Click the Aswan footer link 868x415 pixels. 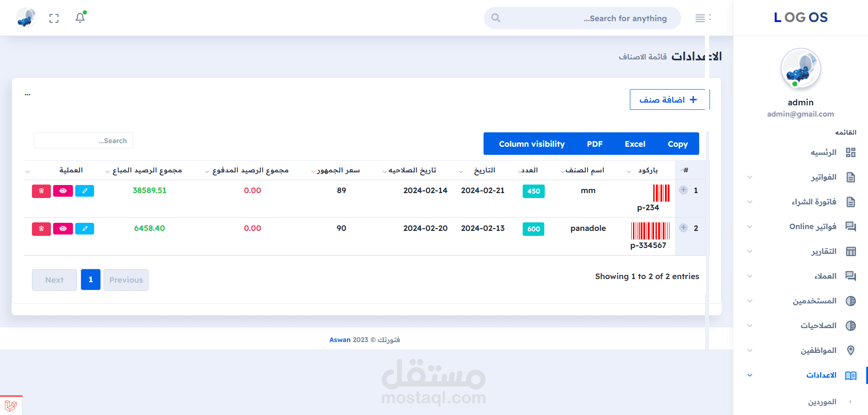pyautogui.click(x=340, y=340)
